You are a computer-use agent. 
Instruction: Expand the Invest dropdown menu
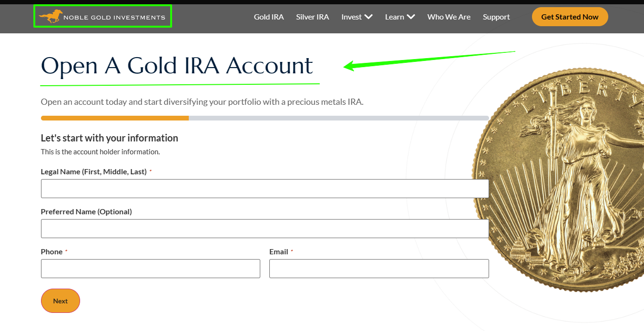coord(357,17)
